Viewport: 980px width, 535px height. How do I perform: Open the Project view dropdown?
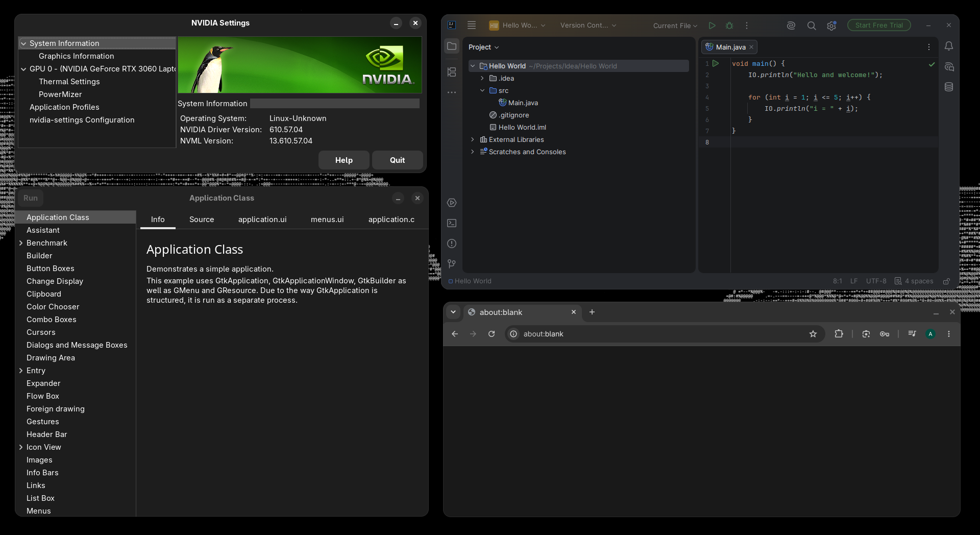483,47
